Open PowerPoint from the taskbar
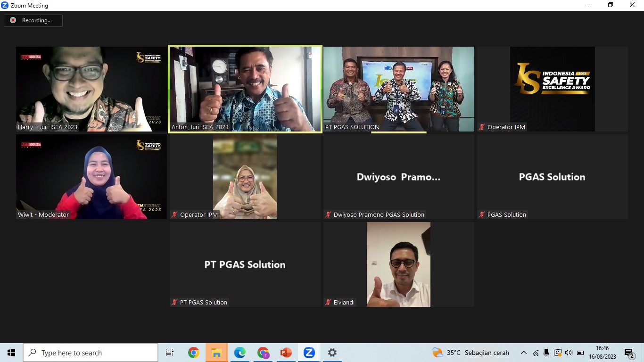Image resolution: width=644 pixels, height=362 pixels. (286, 353)
